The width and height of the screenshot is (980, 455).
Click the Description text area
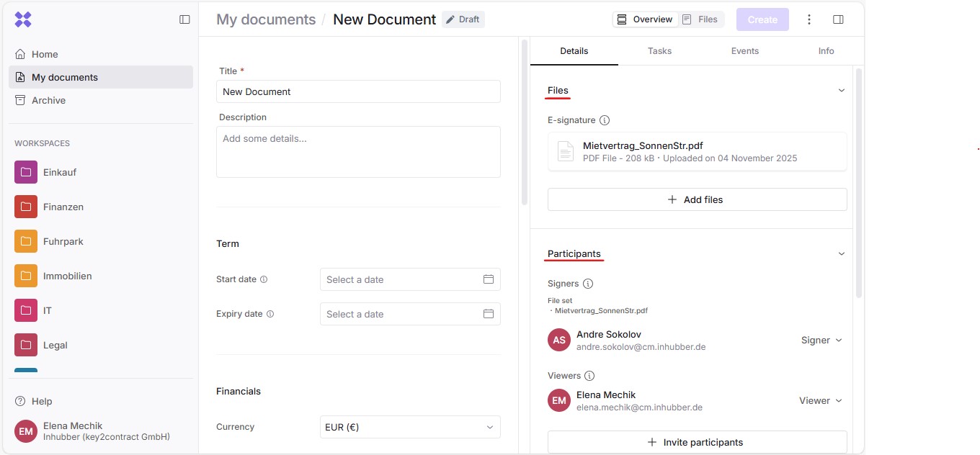pos(358,152)
